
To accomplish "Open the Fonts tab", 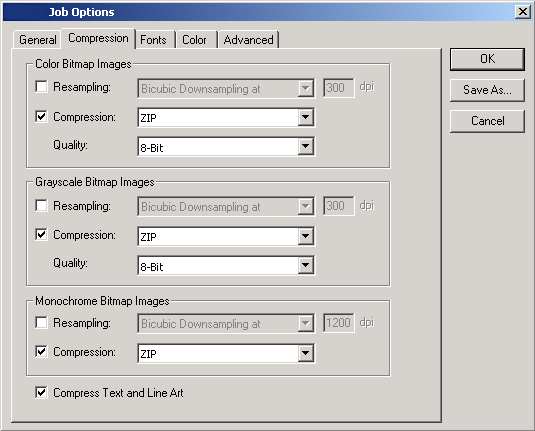I will tap(154, 40).
